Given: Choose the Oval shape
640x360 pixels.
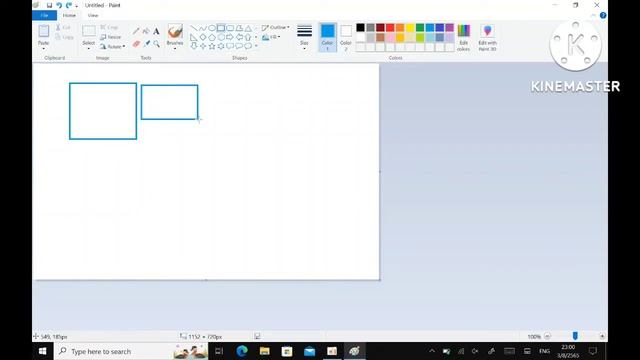Looking at the screenshot, I should pos(212,28).
